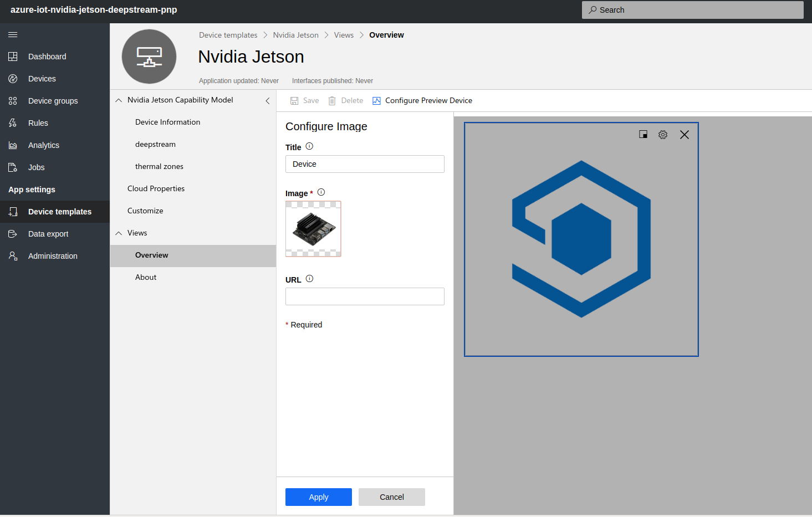Click Device templates breadcrumb link
The image size is (812, 517).
[x=228, y=35]
